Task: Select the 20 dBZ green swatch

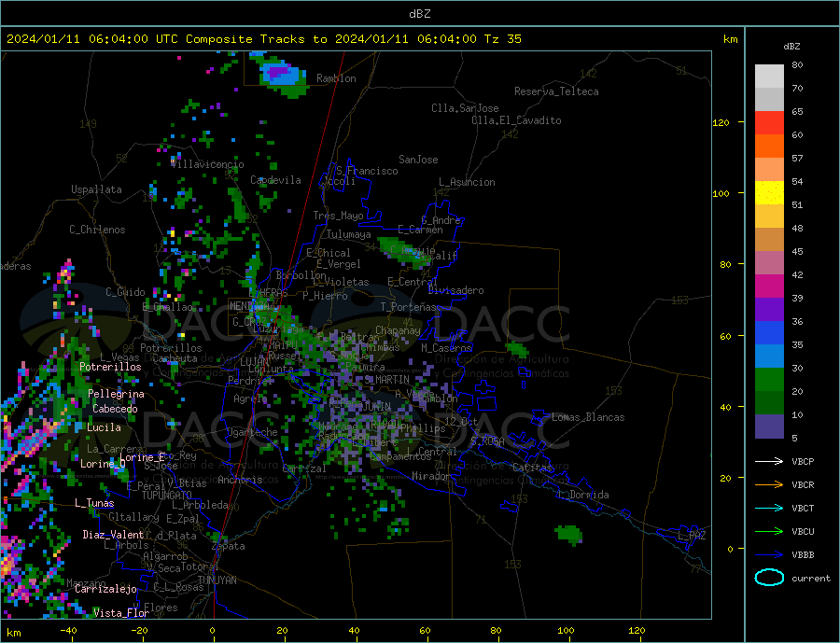Action: click(769, 380)
